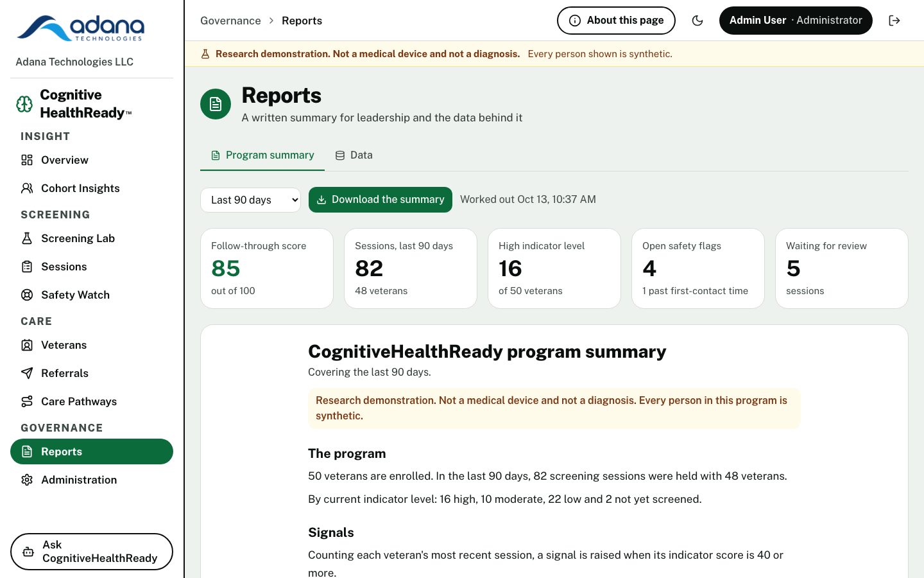Select the Sessions, last 90 days card

(x=411, y=268)
